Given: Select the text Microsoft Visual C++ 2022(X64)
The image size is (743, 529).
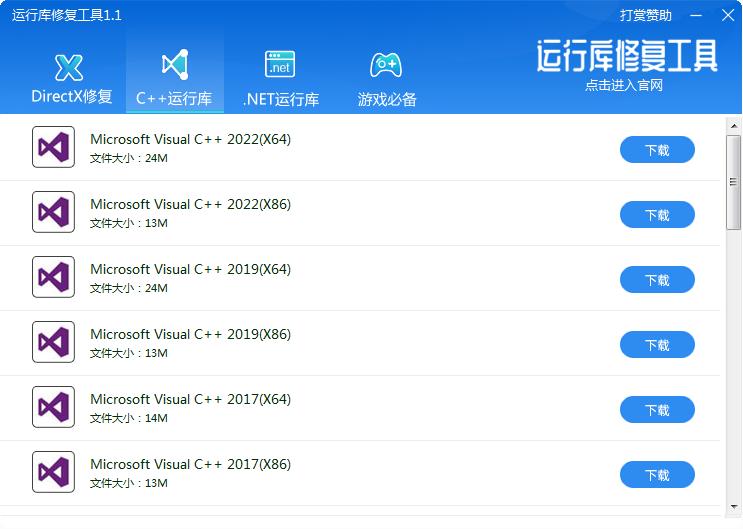Looking at the screenshot, I should tap(190, 139).
